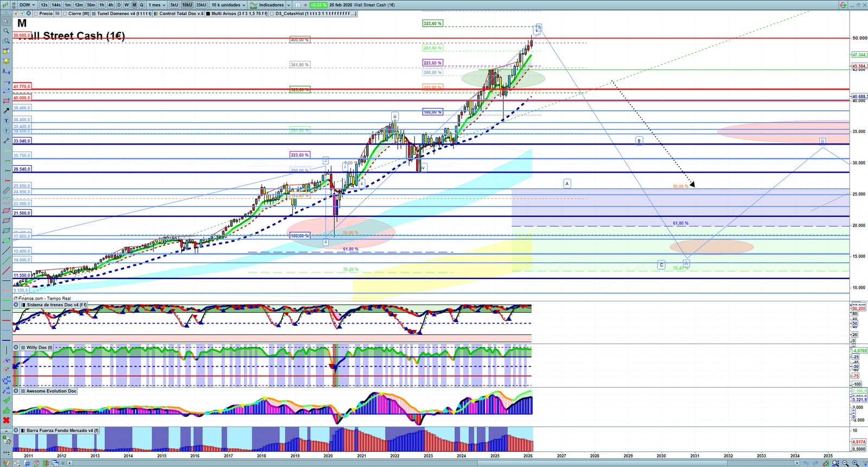Select the text annotation tool
Screen dimensions: 868x467
coord(6,121)
